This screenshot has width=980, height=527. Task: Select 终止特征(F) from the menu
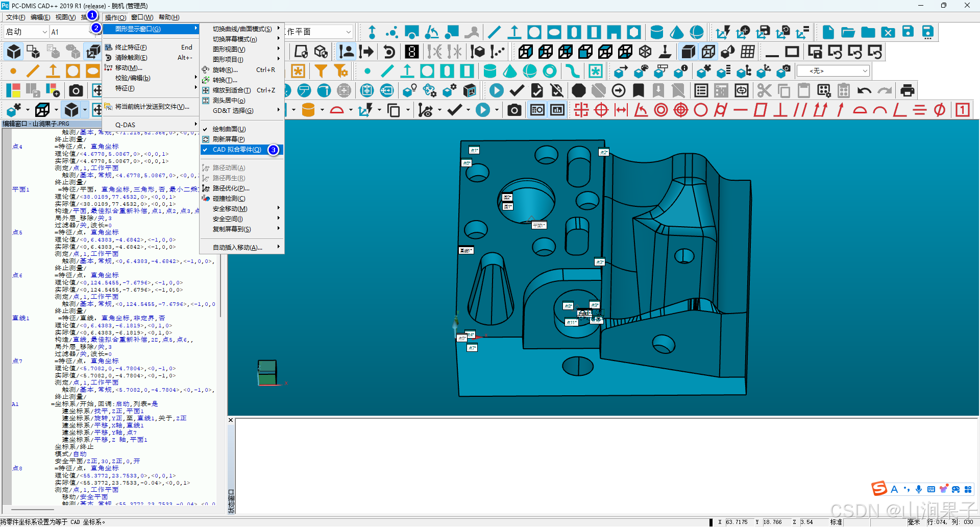151,47
